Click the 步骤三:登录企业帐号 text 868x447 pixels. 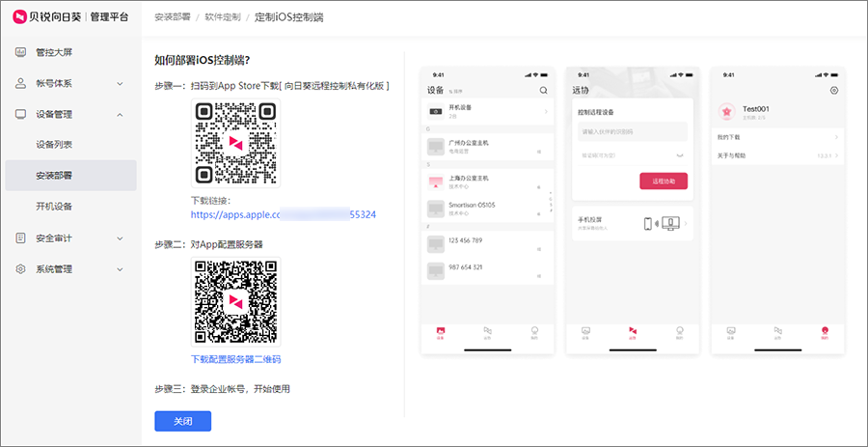223,389
